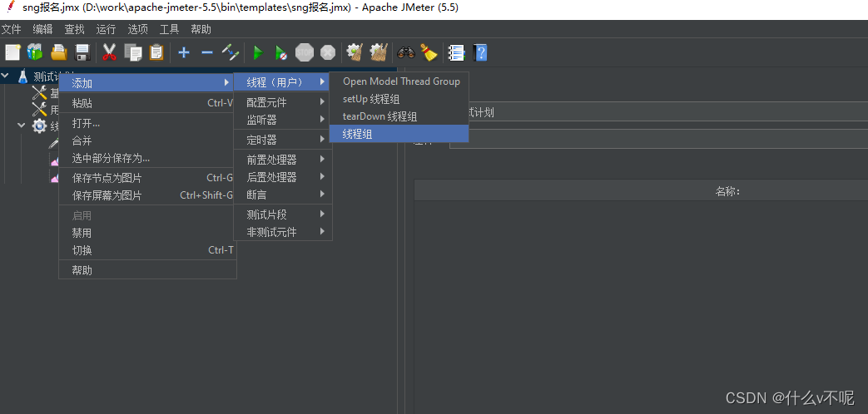This screenshot has height=414, width=868.
Task: Open Search with the binoculars icon
Action: click(406, 52)
